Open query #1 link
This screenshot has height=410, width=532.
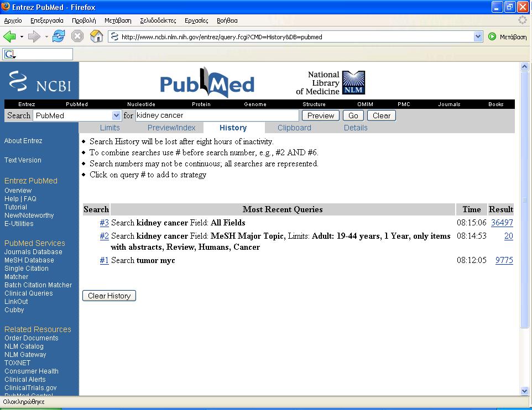[x=104, y=260]
